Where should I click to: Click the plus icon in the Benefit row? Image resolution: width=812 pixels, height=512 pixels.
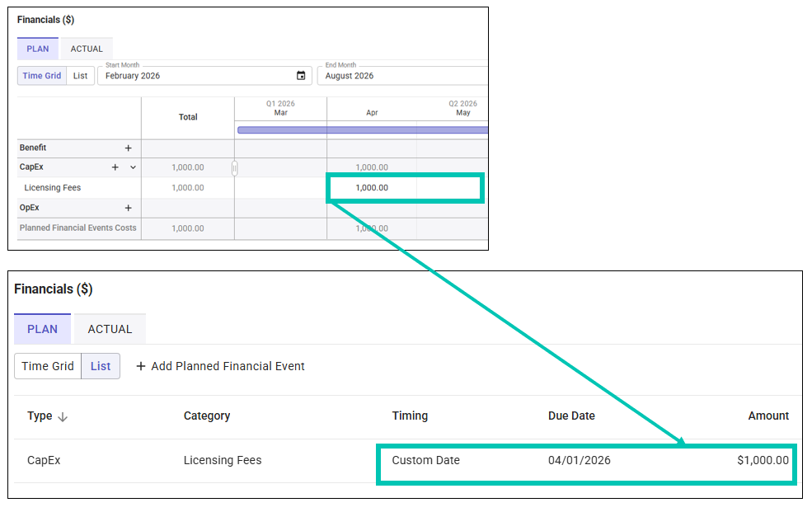pos(128,148)
